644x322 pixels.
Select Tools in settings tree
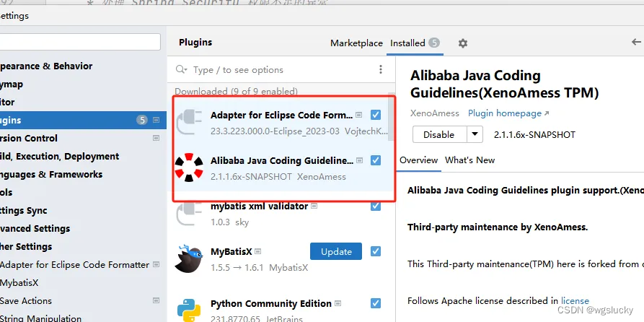(x=6, y=193)
